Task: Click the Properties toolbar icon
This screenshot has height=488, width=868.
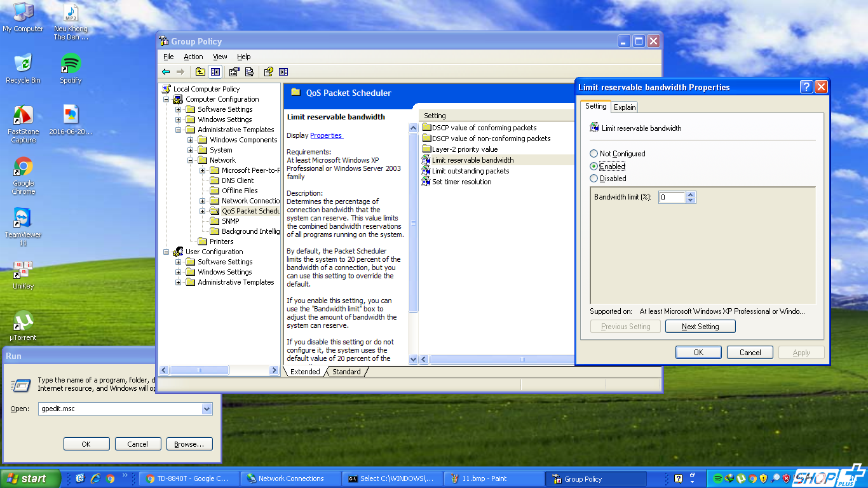Action: click(x=234, y=72)
